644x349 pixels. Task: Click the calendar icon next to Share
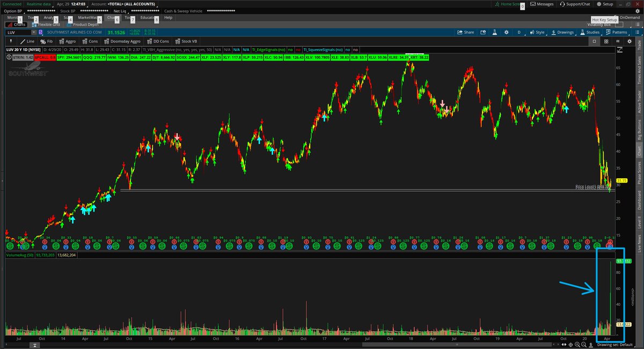(483, 32)
